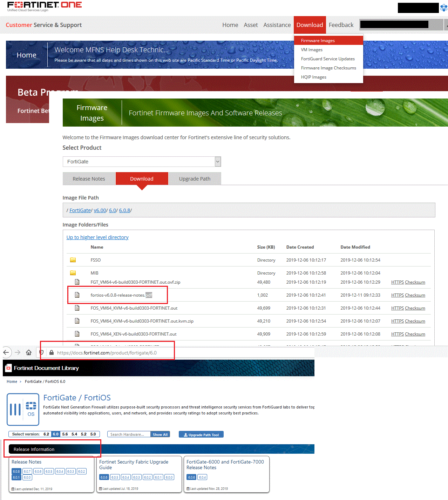This screenshot has width=448, height=500.
Task: Select version 5.6 in version selector
Action: (x=65, y=434)
